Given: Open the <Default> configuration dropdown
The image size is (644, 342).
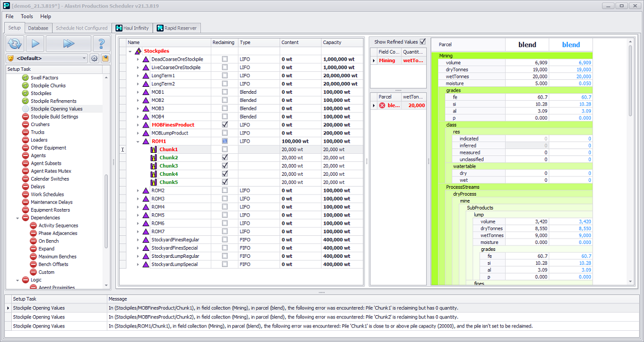Looking at the screenshot, I should point(84,58).
